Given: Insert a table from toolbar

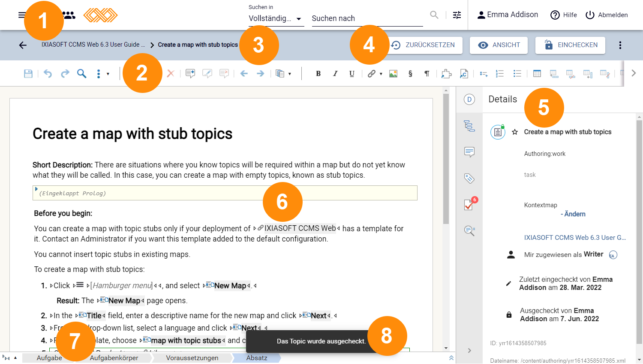Looking at the screenshot, I should click(x=537, y=74).
